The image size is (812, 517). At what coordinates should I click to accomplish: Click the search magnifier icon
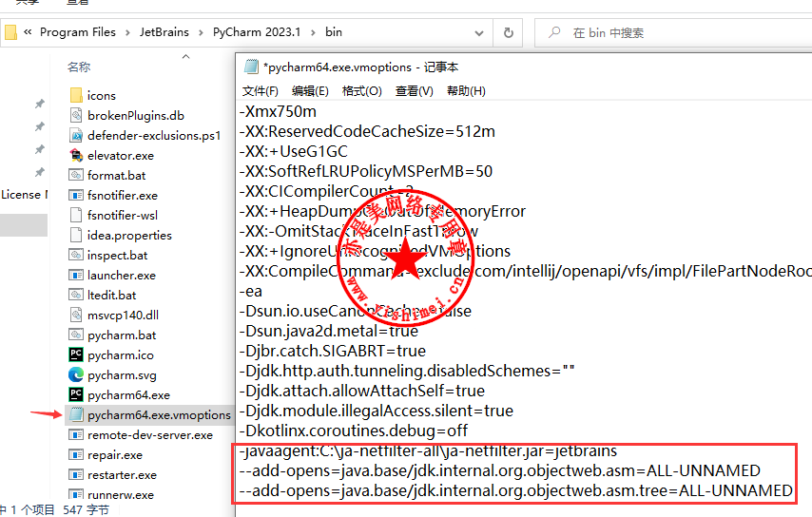point(554,32)
